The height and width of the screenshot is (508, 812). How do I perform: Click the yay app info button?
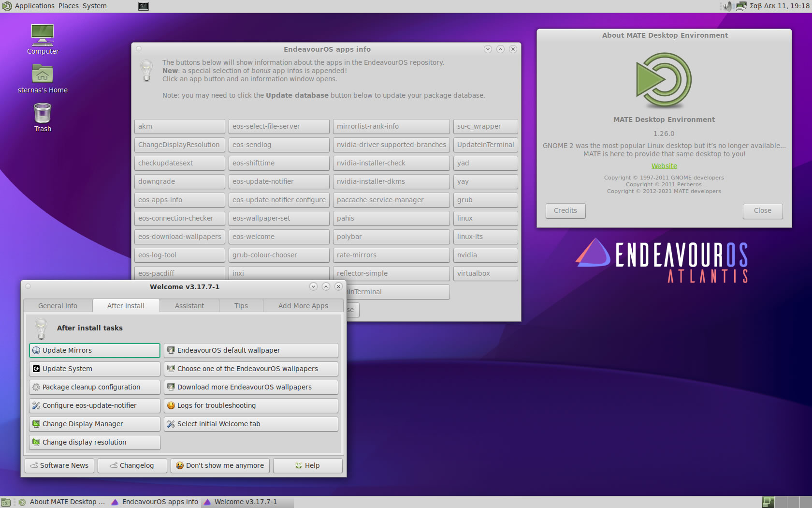(485, 181)
